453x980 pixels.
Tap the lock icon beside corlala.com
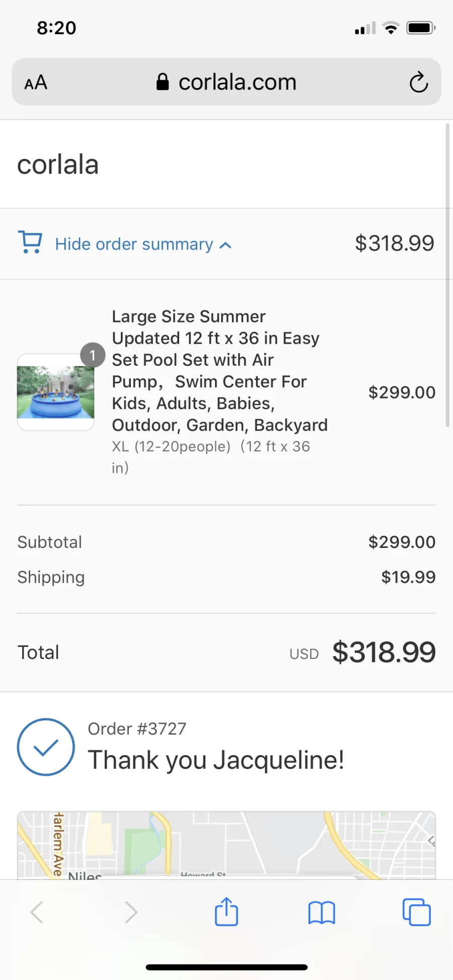(x=162, y=81)
